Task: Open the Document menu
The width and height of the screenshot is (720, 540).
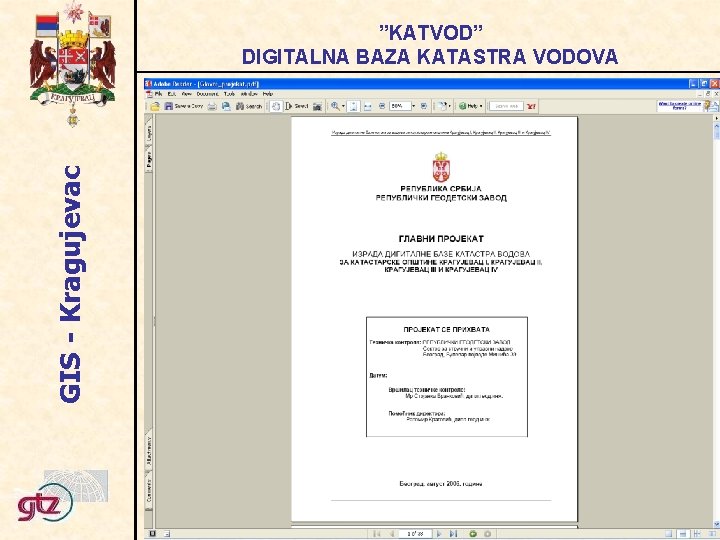Action: click(208, 94)
